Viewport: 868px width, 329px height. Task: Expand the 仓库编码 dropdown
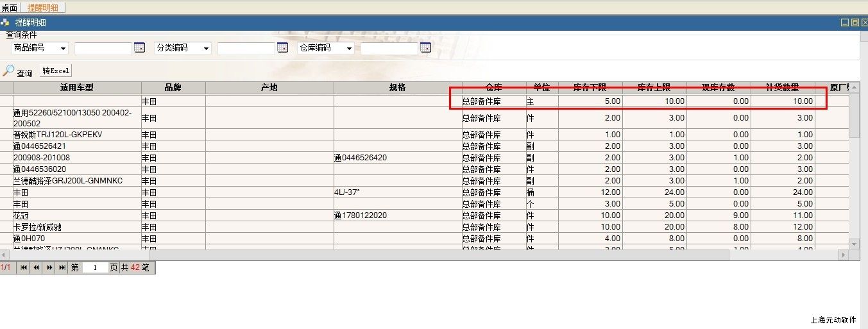350,48
